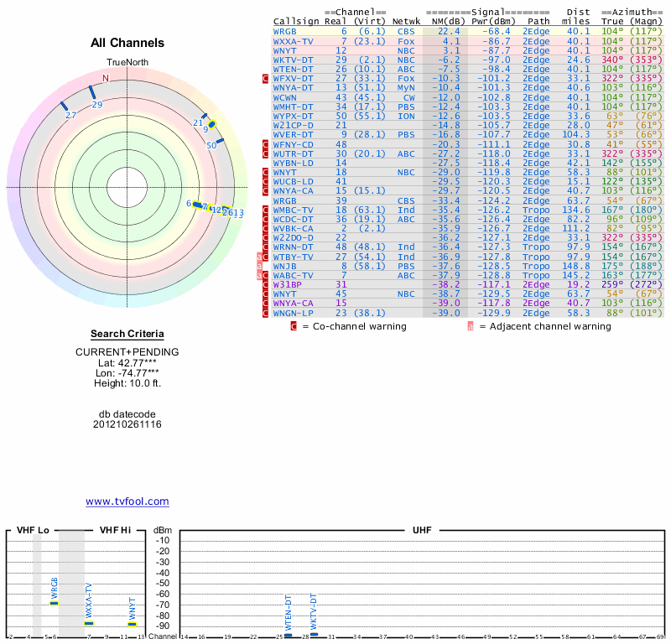The image size is (671, 644).
Task: Click the WXXA-TV signal bar in VHF Hi
Action: [89, 623]
